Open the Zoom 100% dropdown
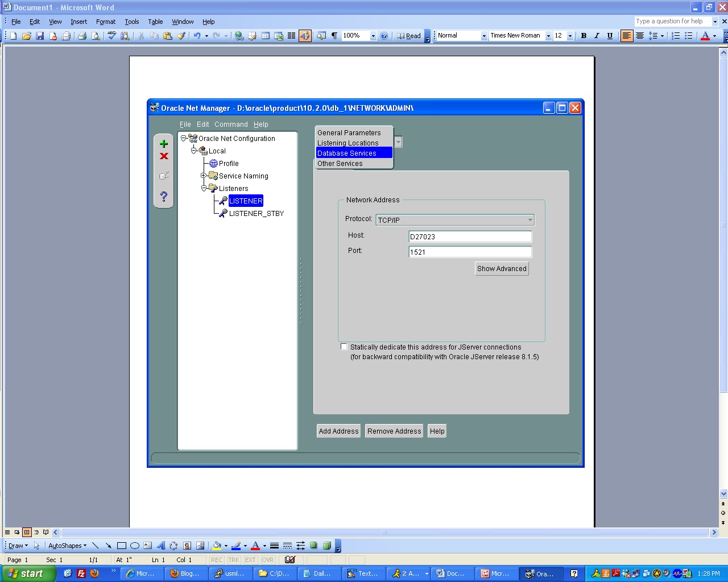Screen dimensions: 728x582 tap(373, 36)
